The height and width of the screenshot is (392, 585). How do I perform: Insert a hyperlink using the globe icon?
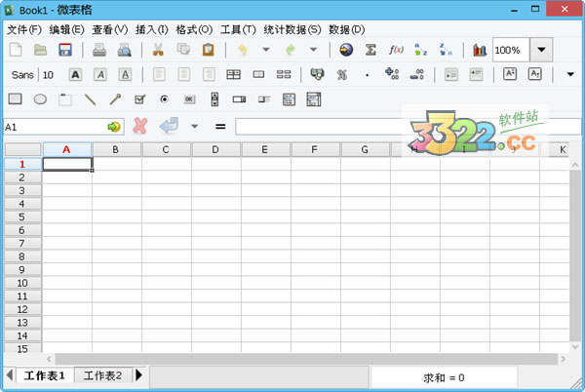[346, 50]
